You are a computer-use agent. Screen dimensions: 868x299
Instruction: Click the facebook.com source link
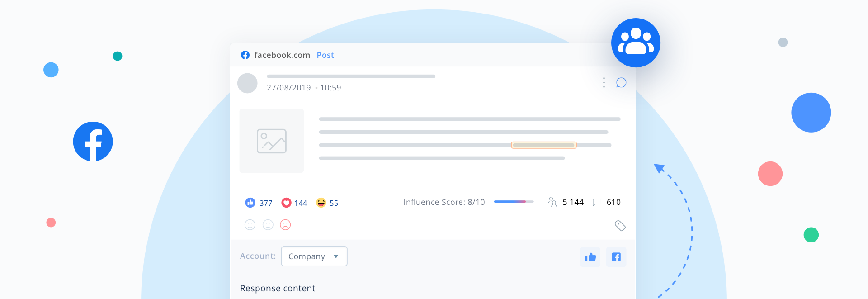282,55
